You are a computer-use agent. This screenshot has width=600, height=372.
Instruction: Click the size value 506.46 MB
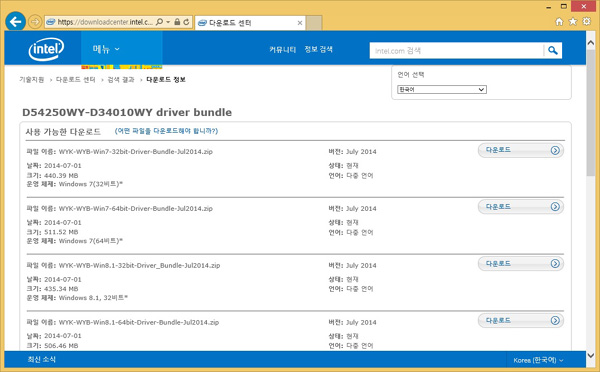pyautogui.click(x=61, y=346)
